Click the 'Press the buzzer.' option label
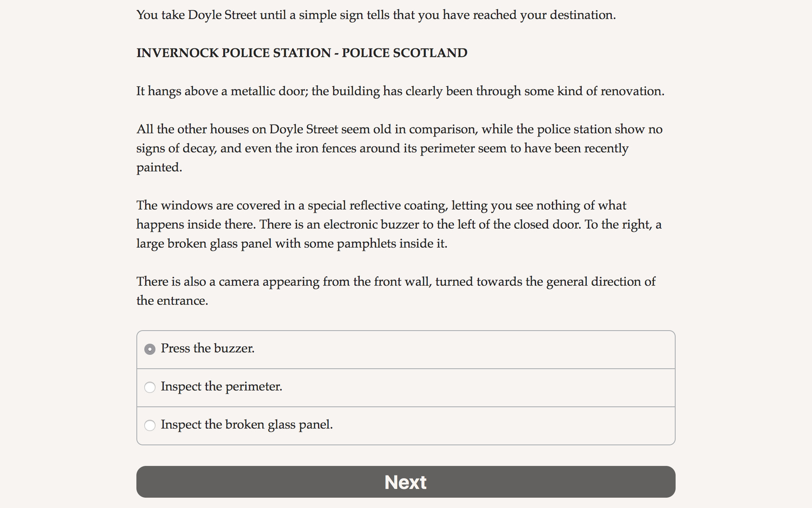 click(207, 348)
